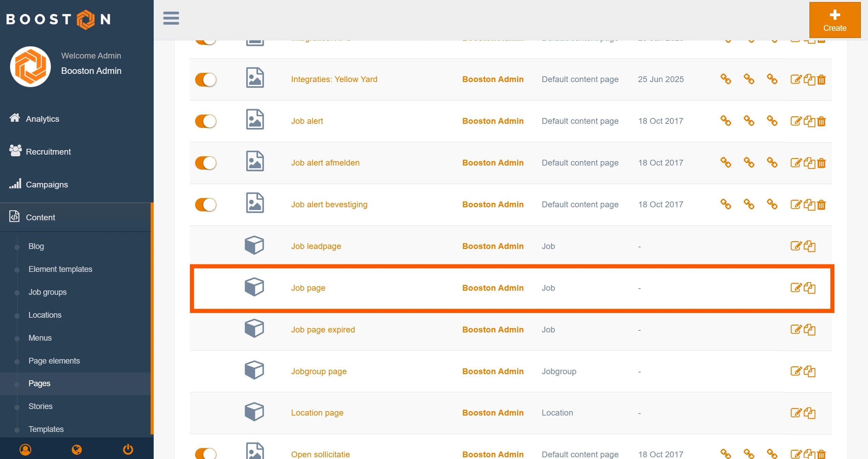
Task: Delete the Job alert page
Action: tap(821, 121)
